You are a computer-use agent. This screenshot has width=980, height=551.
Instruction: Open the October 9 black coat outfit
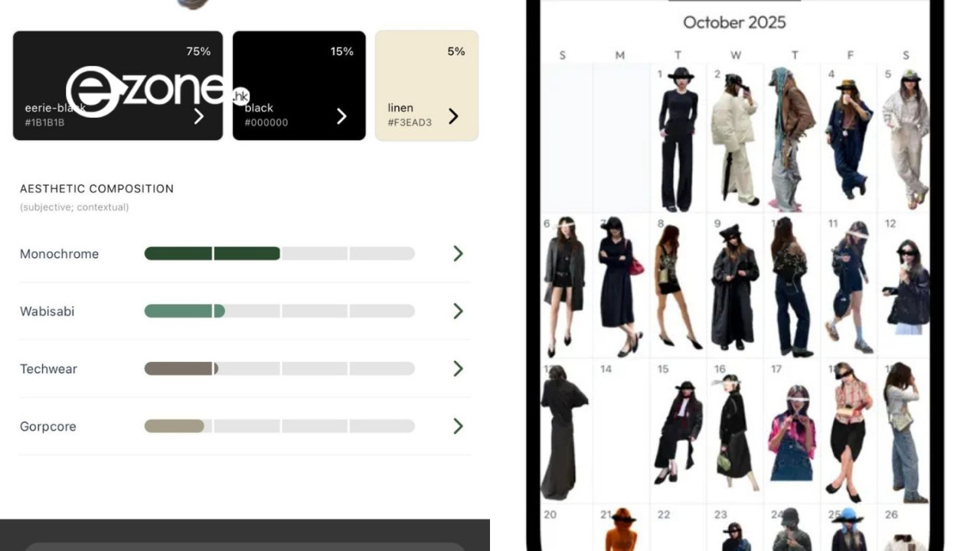click(735, 285)
